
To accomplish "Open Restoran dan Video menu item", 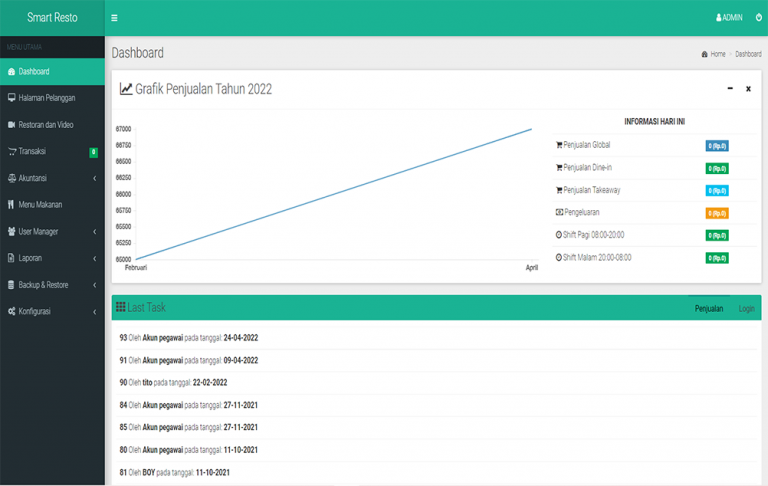I will 52,125.
